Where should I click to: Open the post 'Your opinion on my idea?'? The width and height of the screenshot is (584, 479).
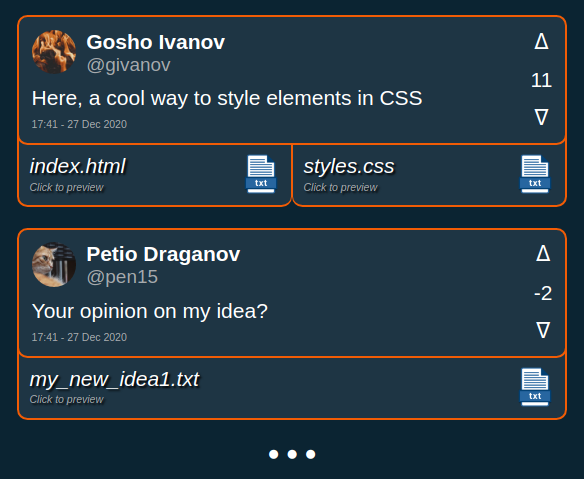[x=150, y=311]
